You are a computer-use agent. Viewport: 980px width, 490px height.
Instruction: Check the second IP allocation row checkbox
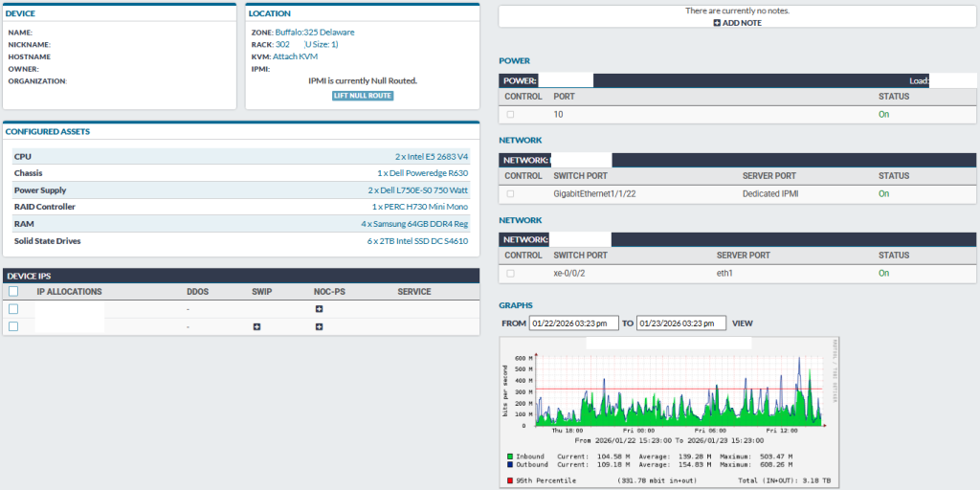pyautogui.click(x=13, y=326)
